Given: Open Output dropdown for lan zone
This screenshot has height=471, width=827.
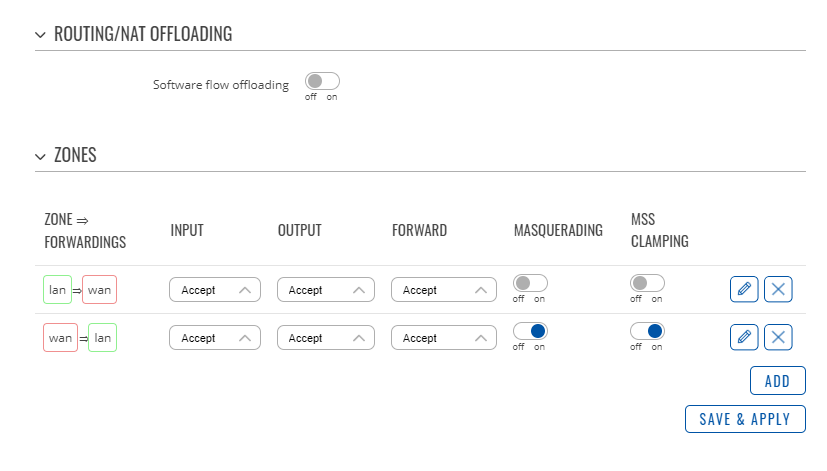Looking at the screenshot, I should (x=326, y=290).
